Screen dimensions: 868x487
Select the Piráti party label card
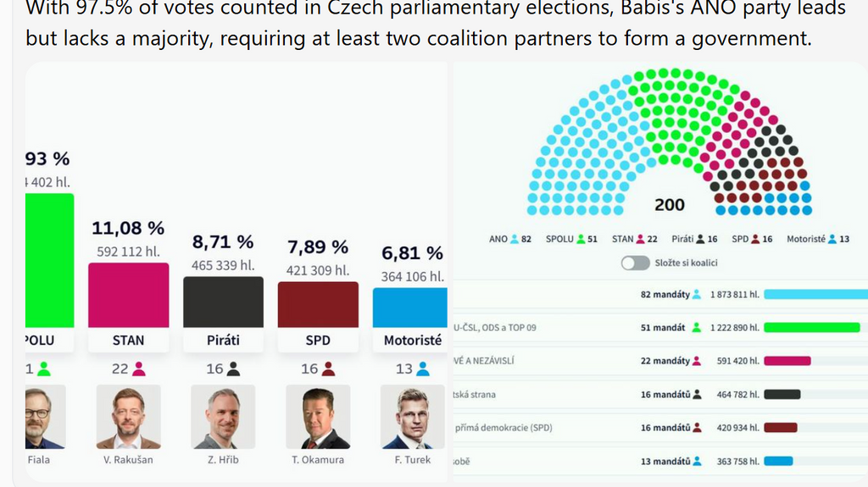point(224,340)
